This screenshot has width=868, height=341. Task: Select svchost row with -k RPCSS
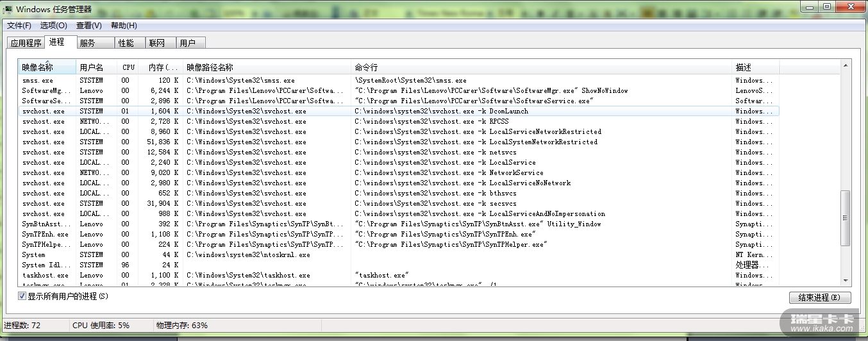pyautogui.click(x=397, y=122)
